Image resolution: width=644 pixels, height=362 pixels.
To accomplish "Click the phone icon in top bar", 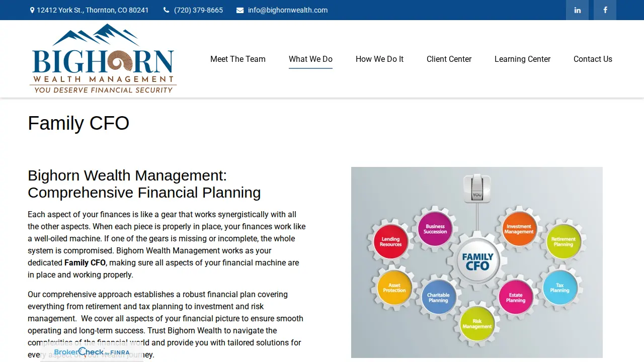I will pos(167,10).
